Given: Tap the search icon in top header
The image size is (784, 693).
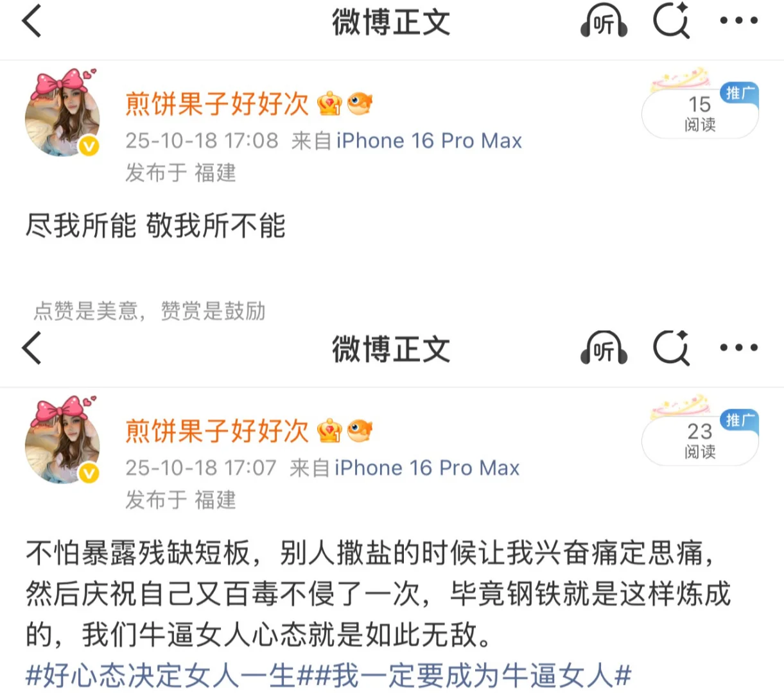Looking at the screenshot, I should tap(671, 21).
